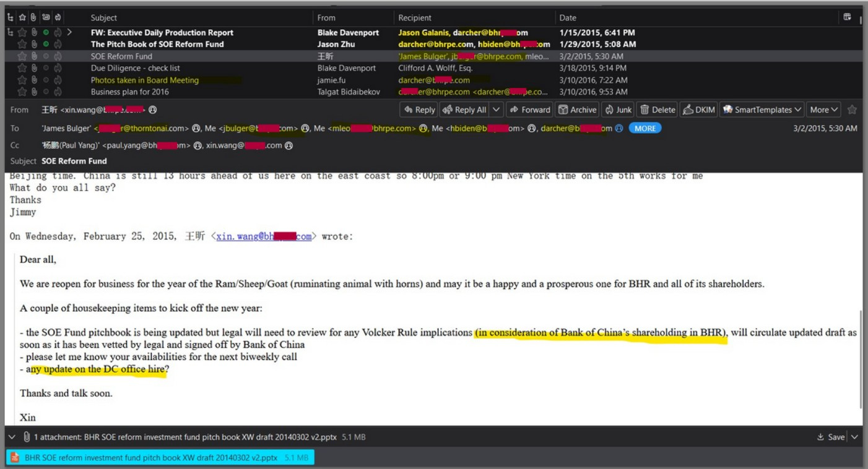Image resolution: width=868 pixels, height=469 pixels.
Task: Mark 'Photos taken in Board Meeting' as junk
Action: [58, 80]
